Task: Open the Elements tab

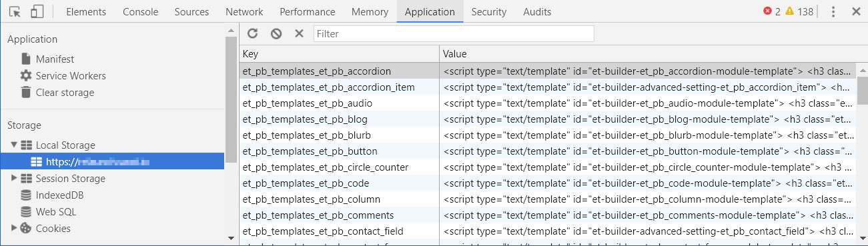Action: [86, 12]
